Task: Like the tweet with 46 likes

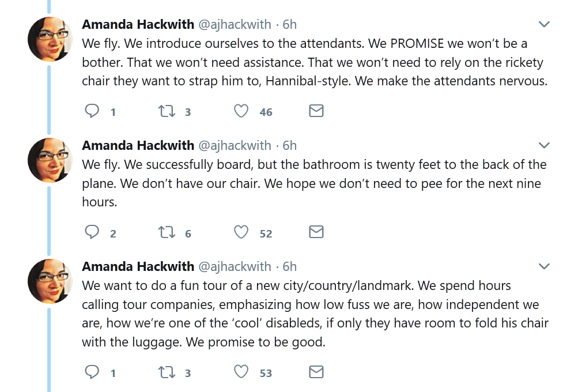Action: pyautogui.click(x=241, y=111)
